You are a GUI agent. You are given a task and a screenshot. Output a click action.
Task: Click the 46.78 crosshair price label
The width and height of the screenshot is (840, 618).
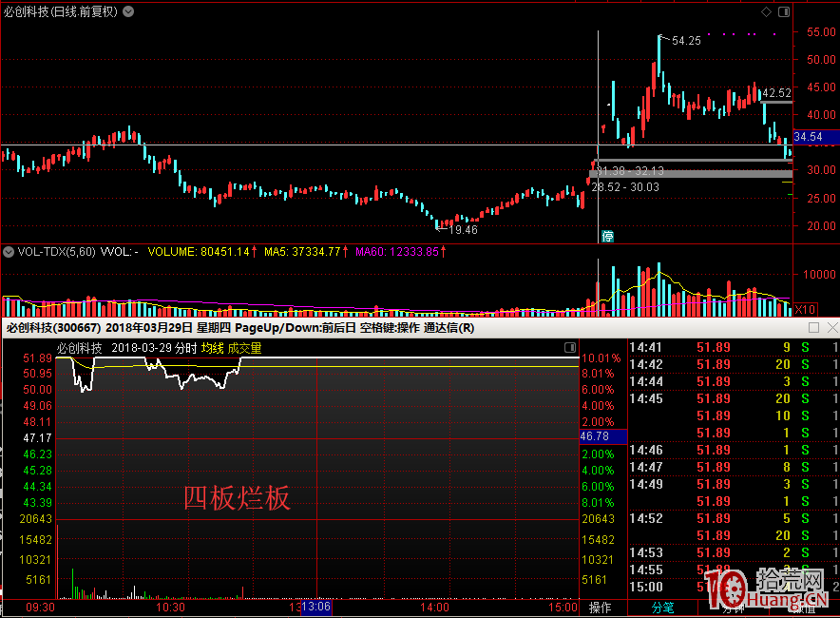(603, 436)
